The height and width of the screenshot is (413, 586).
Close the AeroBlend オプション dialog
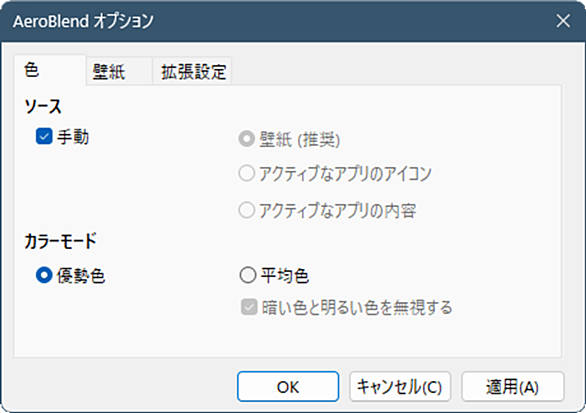coord(563,21)
